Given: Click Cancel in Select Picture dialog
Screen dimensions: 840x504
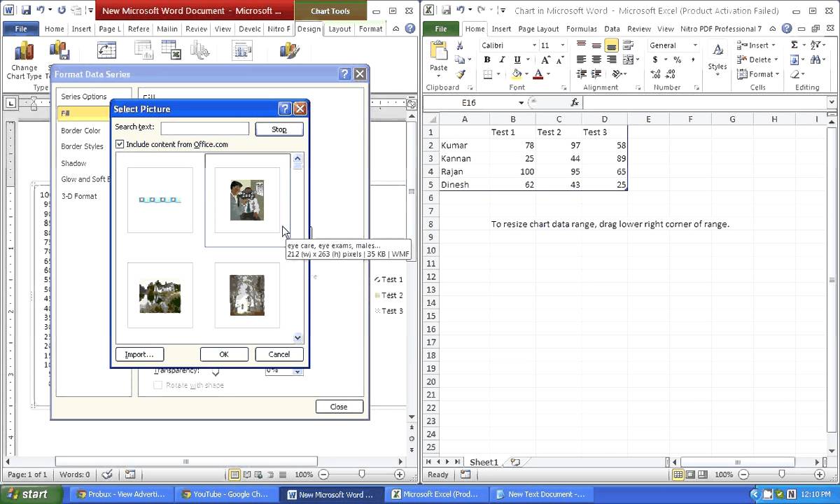Looking at the screenshot, I should [279, 354].
